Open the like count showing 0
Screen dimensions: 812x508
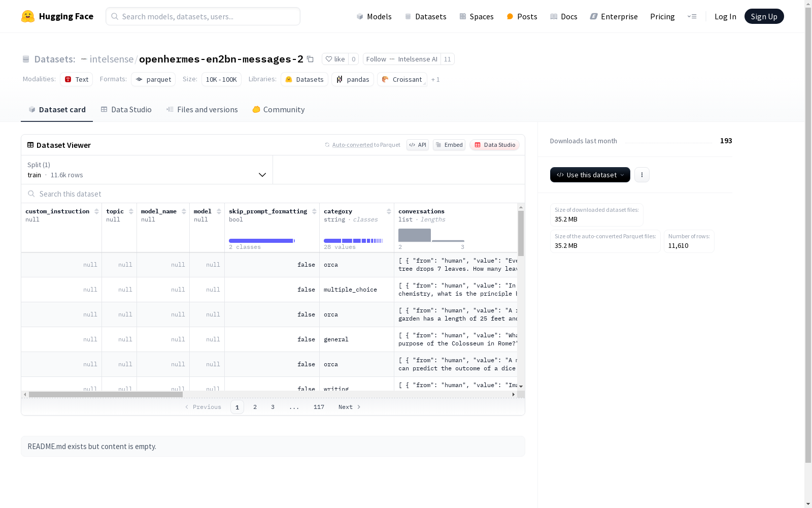point(354,59)
